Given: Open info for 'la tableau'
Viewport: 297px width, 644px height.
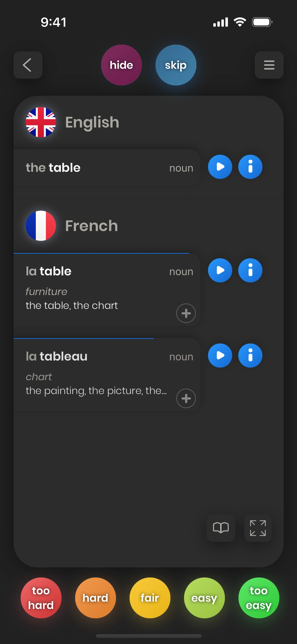Looking at the screenshot, I should pos(250,356).
